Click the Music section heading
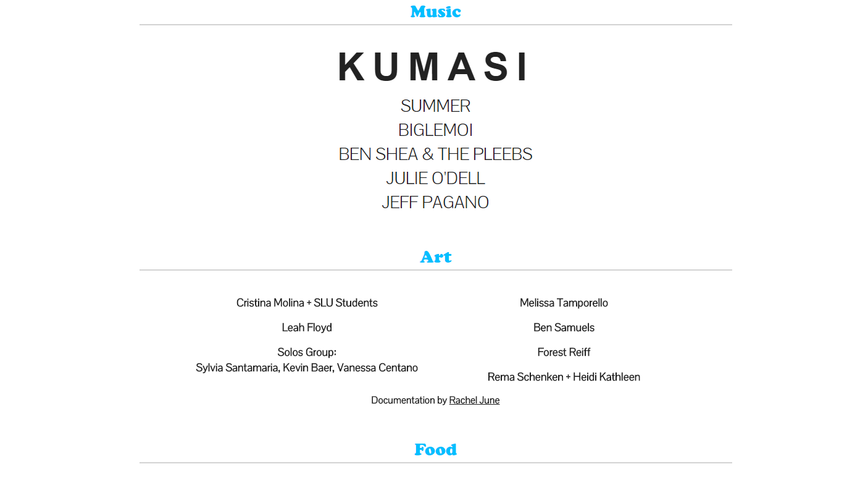The image size is (868, 485). pos(435,12)
